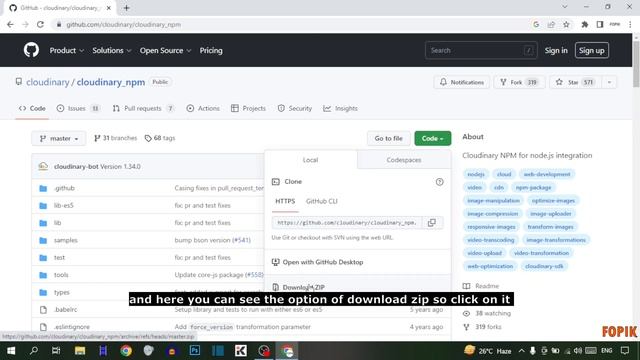Viewport: 640px width, 360px height.
Task: Toggle the green Code dropdown
Action: point(433,138)
